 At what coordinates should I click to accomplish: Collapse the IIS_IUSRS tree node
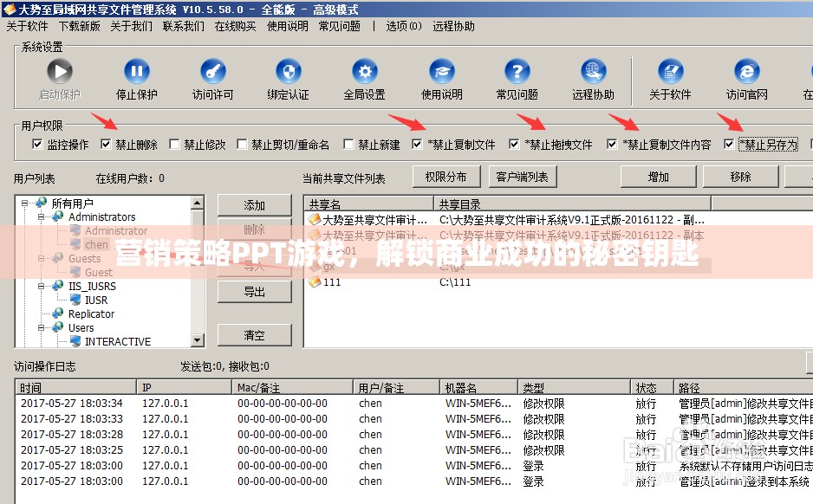[x=41, y=286]
